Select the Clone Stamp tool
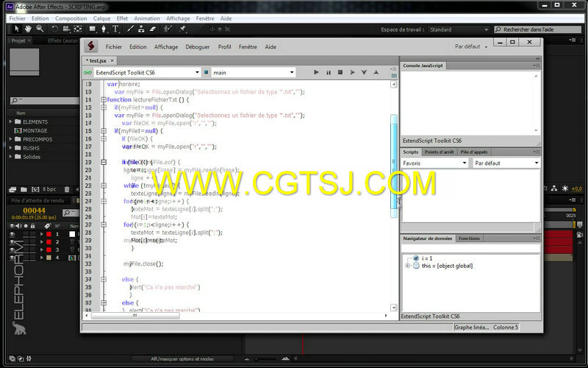 141,29
